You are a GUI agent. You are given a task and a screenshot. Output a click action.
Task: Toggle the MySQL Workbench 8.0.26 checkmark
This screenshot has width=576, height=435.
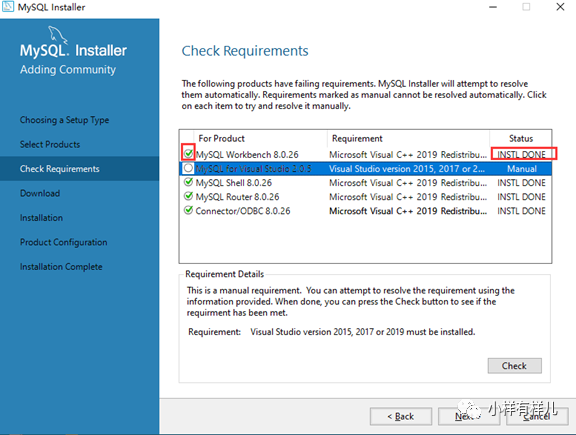pyautogui.click(x=188, y=153)
